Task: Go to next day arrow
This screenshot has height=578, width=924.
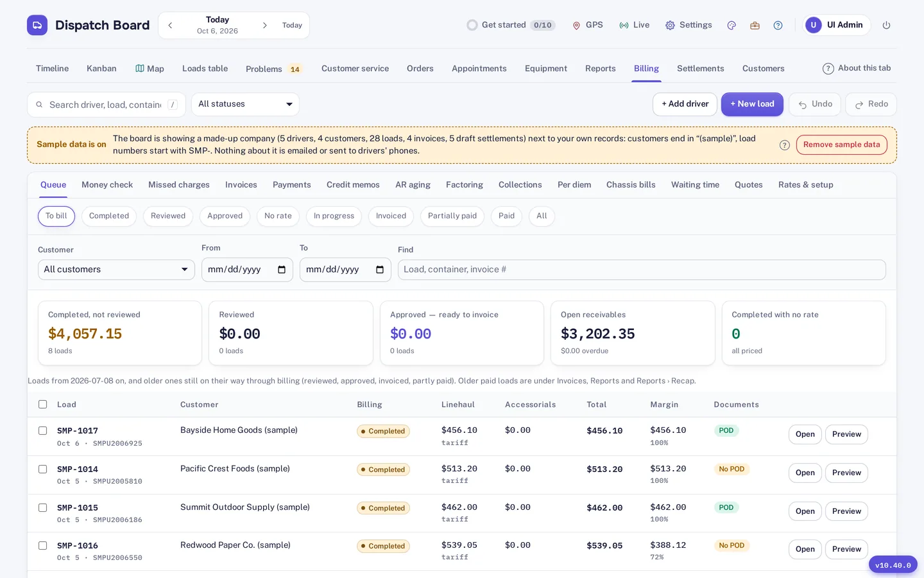Action: 264,26
